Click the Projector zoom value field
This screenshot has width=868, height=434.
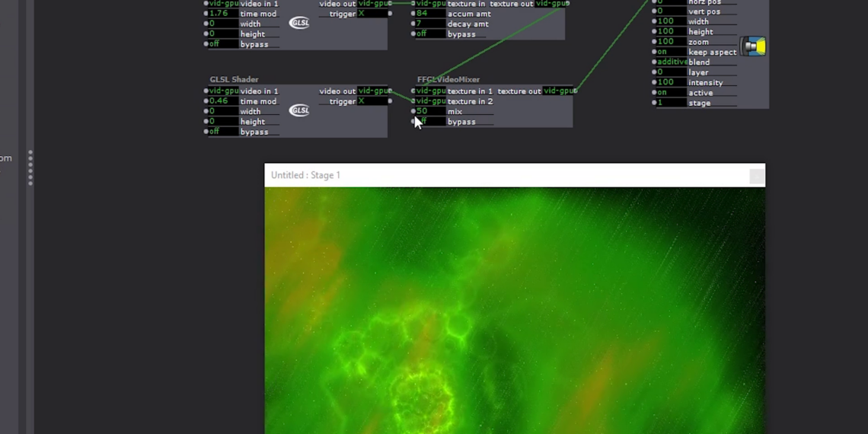click(671, 42)
